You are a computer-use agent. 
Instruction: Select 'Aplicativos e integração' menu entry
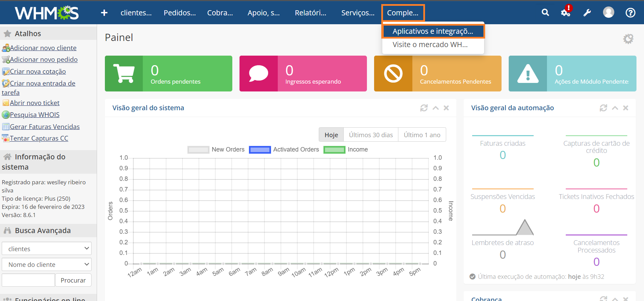[433, 31]
